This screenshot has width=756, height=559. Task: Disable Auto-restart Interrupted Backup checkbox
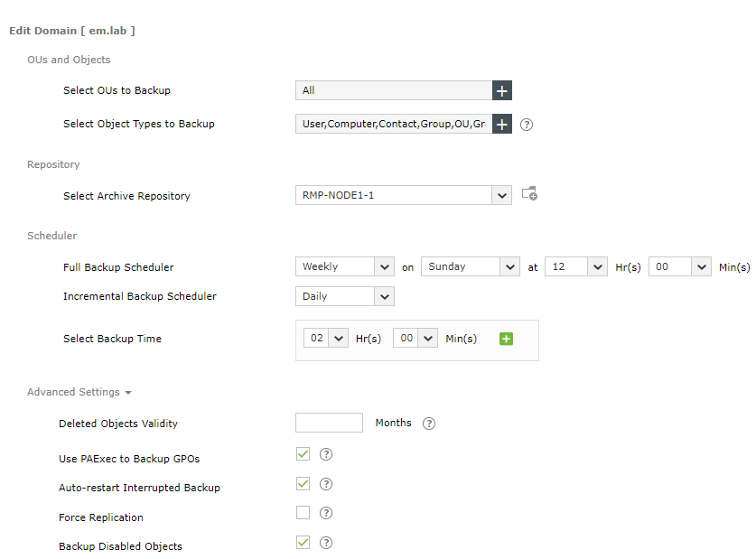303,484
